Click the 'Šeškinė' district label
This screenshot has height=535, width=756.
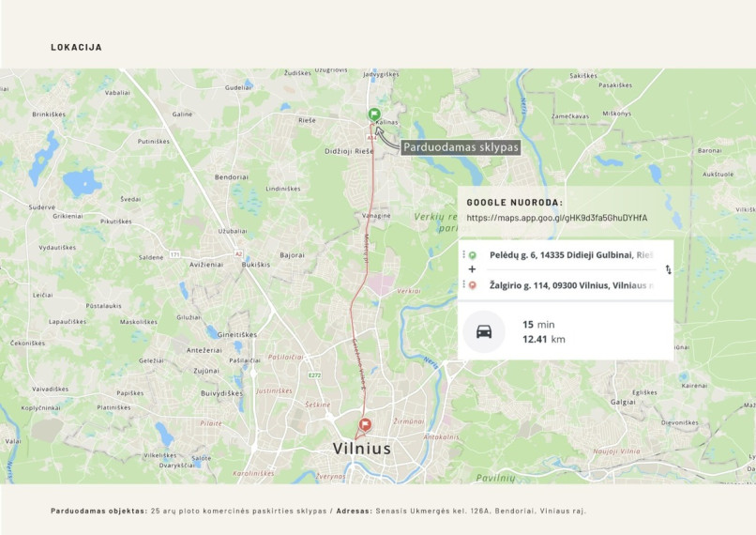(318, 405)
